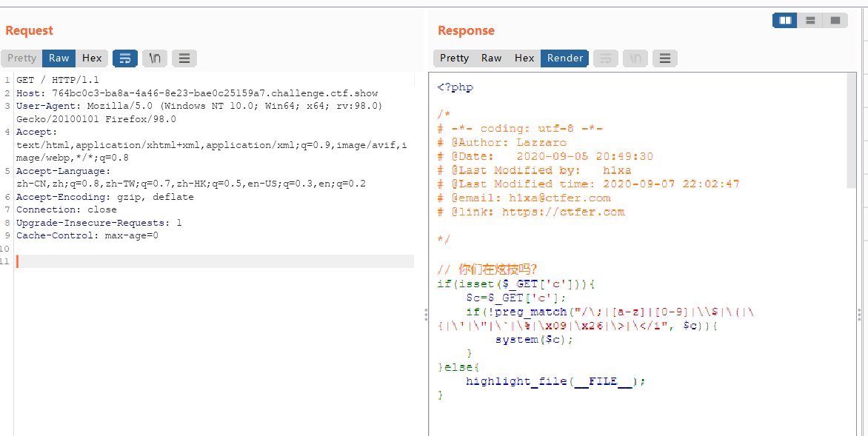The image size is (868, 436).
Task: Select the top-bottom stacked layout icon
Action: click(x=810, y=21)
